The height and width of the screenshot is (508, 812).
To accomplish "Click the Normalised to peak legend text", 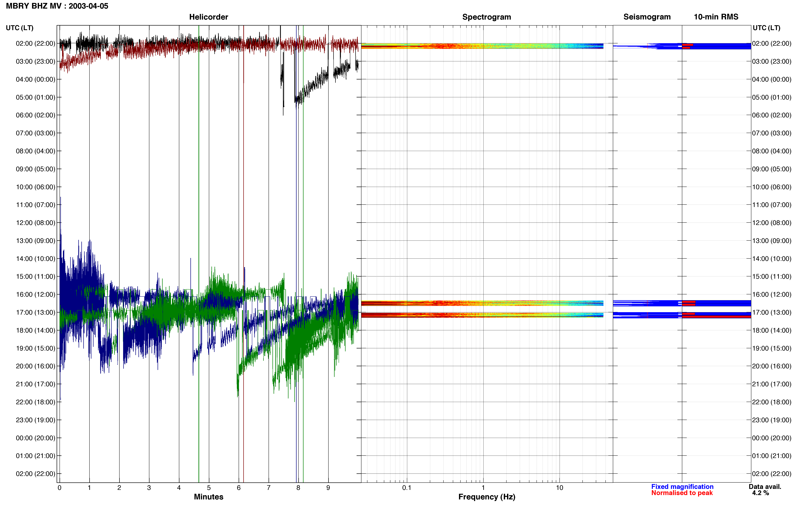I will (x=682, y=493).
